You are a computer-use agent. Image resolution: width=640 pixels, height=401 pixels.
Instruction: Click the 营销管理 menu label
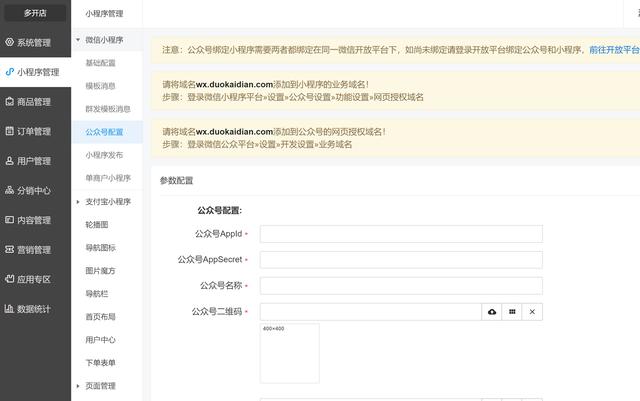point(34,250)
